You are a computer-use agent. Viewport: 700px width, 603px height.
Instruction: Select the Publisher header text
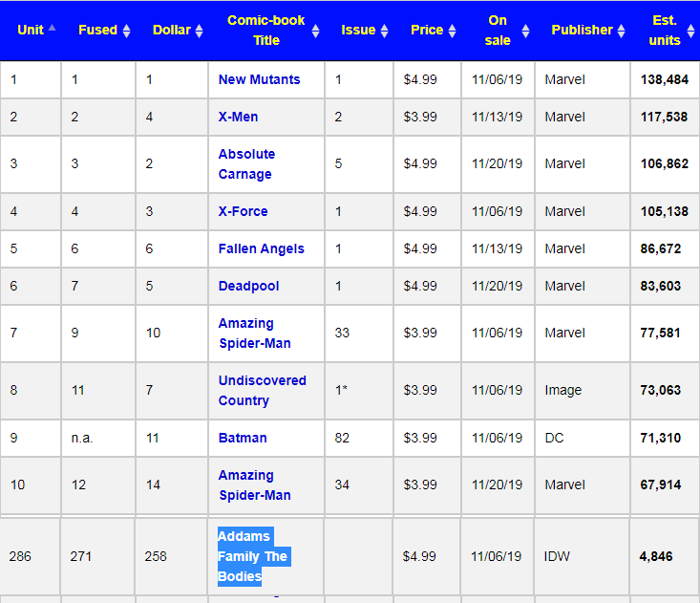click(x=582, y=30)
